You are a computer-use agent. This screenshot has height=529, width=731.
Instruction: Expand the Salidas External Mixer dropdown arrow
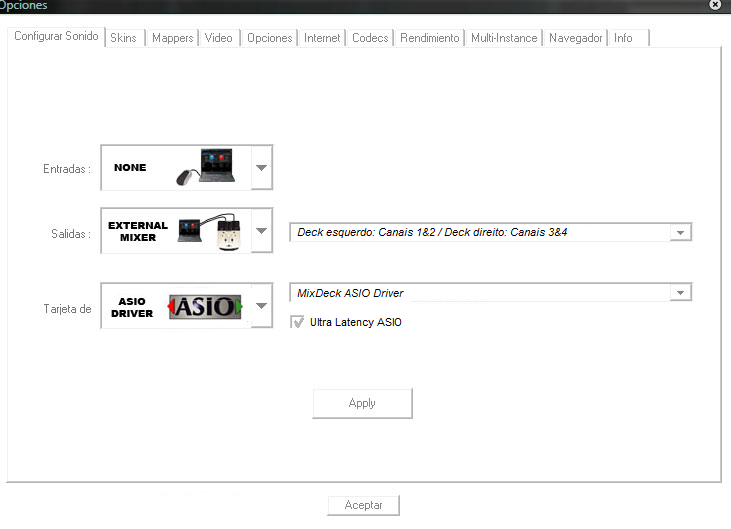click(x=260, y=232)
